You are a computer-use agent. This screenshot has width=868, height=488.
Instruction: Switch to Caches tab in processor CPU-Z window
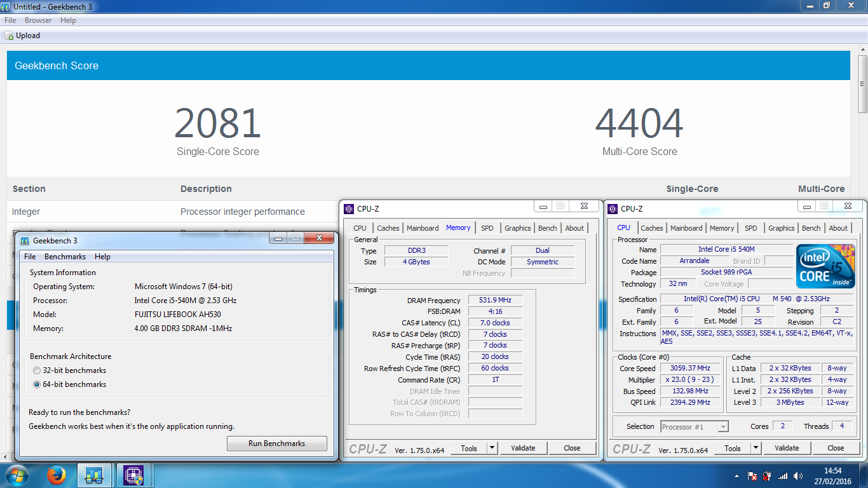tap(652, 228)
